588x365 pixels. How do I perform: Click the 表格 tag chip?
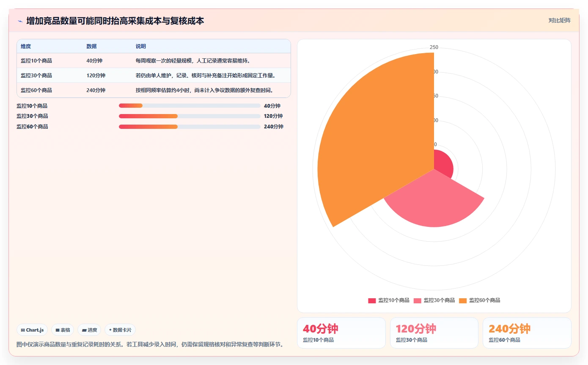(63, 330)
